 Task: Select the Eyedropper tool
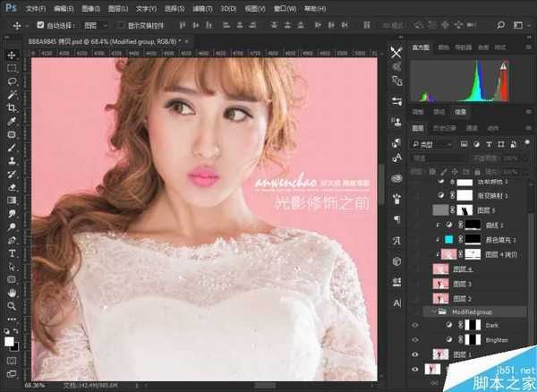(x=12, y=121)
